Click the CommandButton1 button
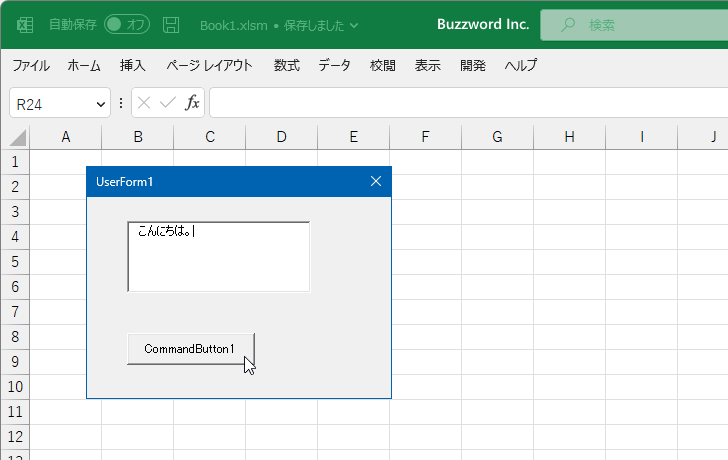The height and width of the screenshot is (460, 728). click(x=191, y=349)
